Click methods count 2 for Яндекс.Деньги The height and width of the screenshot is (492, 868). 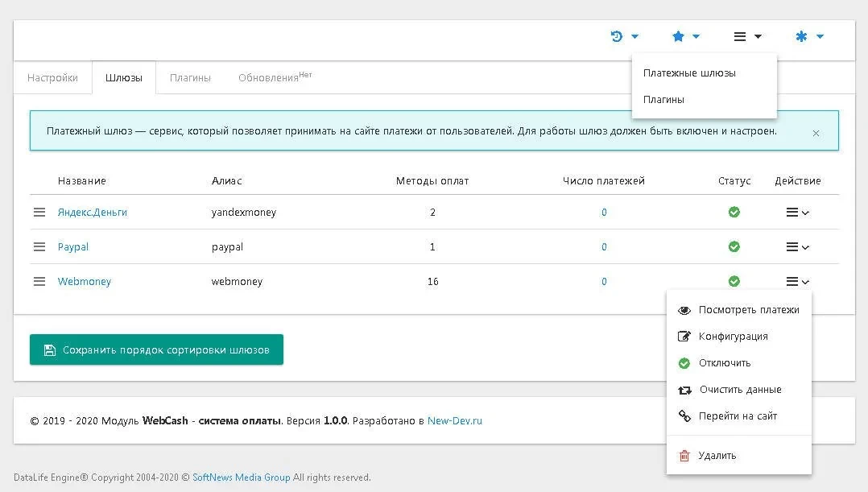click(433, 213)
